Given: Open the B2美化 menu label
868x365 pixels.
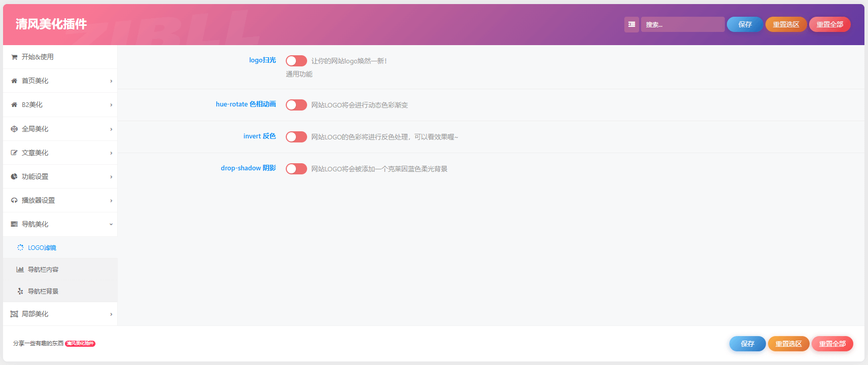Looking at the screenshot, I should point(32,104).
